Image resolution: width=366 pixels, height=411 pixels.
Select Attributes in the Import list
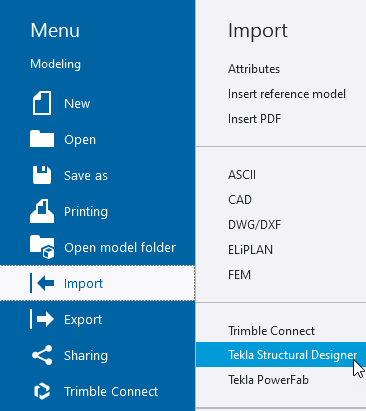(254, 69)
